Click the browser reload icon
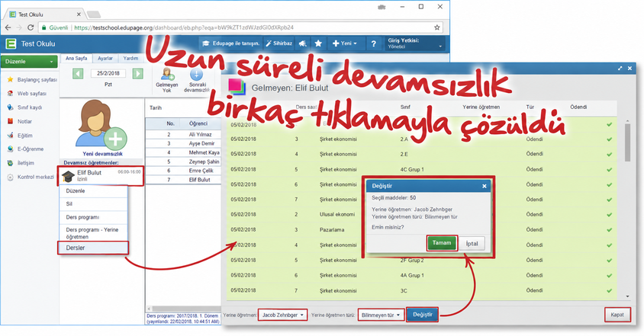The height and width of the screenshot is (336, 644). click(31, 27)
